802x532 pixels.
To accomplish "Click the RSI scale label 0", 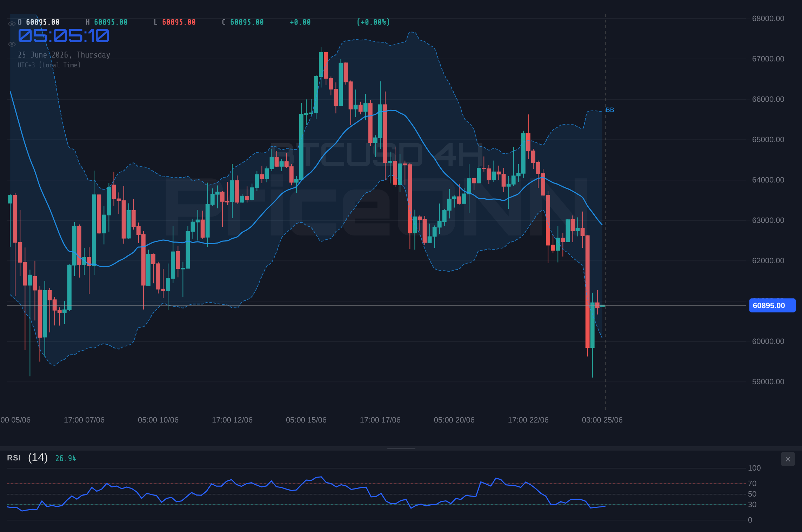I will pyautogui.click(x=750, y=520).
